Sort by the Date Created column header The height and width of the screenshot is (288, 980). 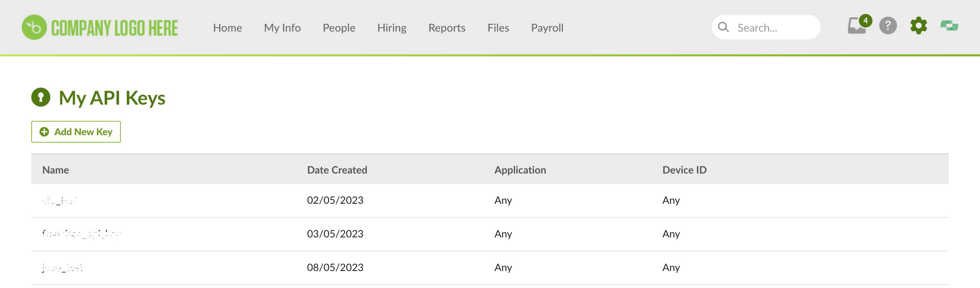(x=337, y=170)
